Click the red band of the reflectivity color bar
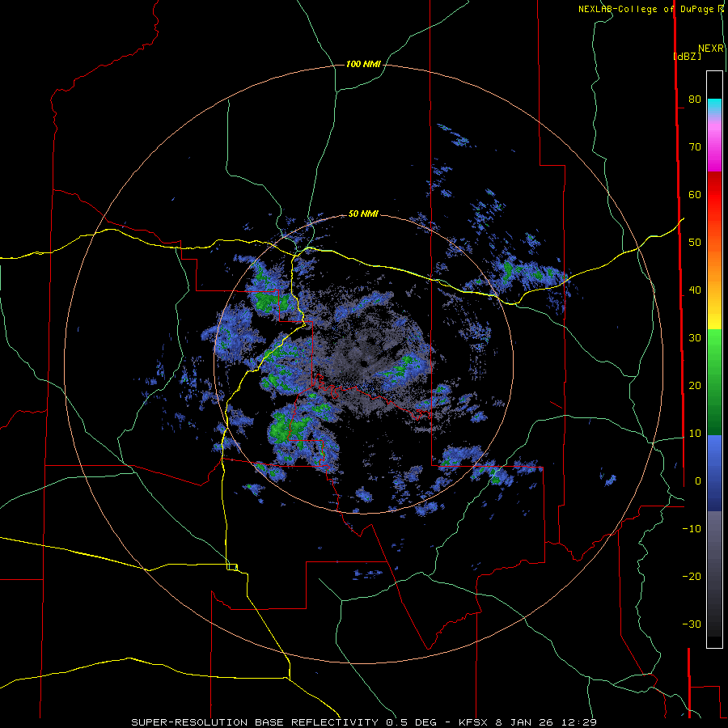 click(714, 195)
